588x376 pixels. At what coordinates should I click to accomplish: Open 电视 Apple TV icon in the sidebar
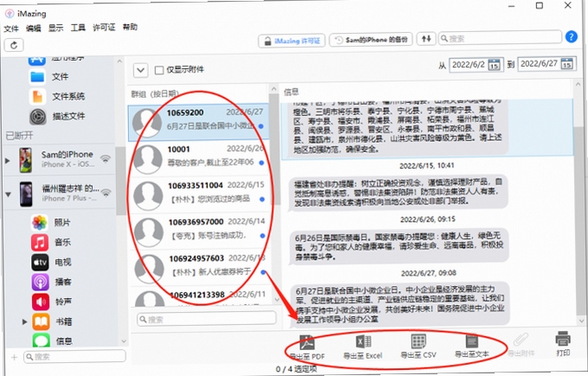point(40,262)
